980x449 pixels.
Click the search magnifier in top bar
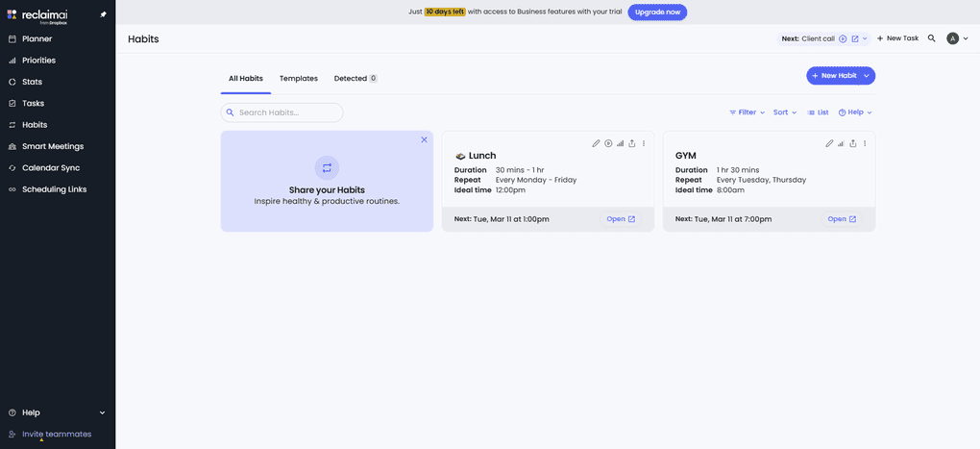pyautogui.click(x=931, y=38)
